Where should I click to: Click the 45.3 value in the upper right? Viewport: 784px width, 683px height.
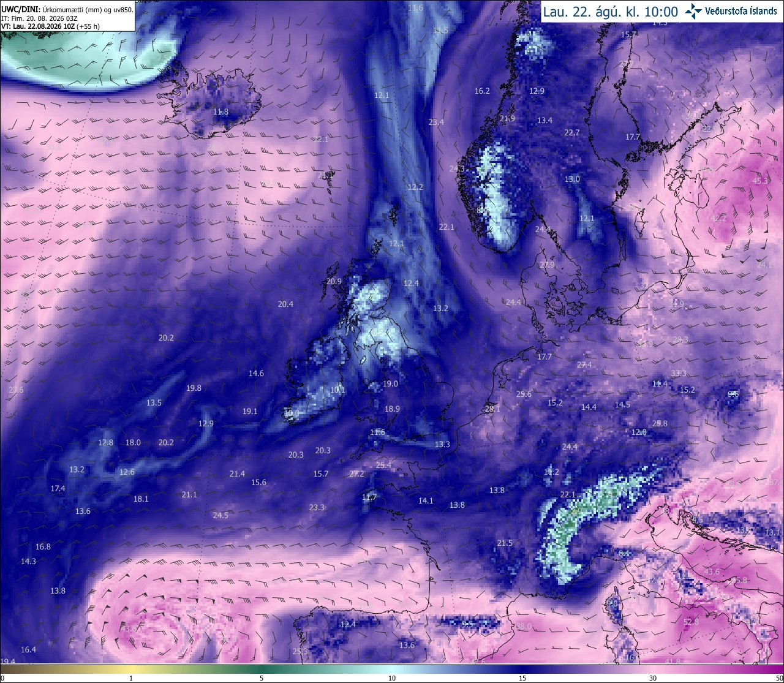pyautogui.click(x=760, y=181)
